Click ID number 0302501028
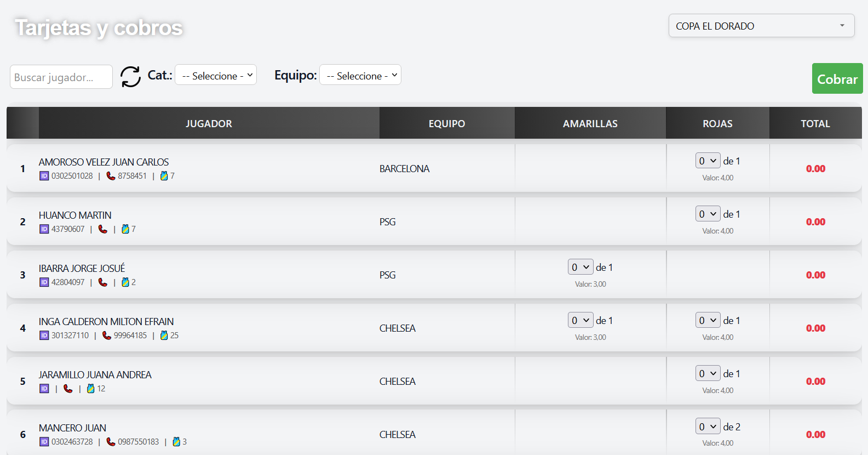The width and height of the screenshot is (868, 455). tap(72, 176)
